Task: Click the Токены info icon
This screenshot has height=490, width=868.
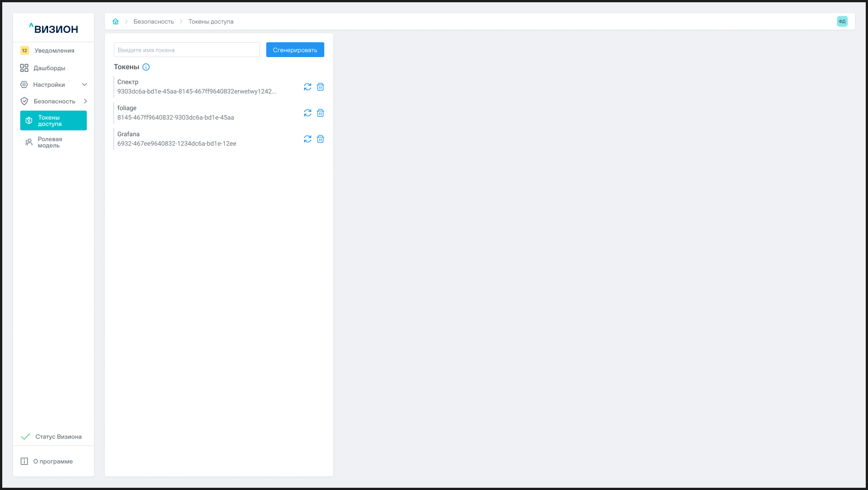Action: 146,67
